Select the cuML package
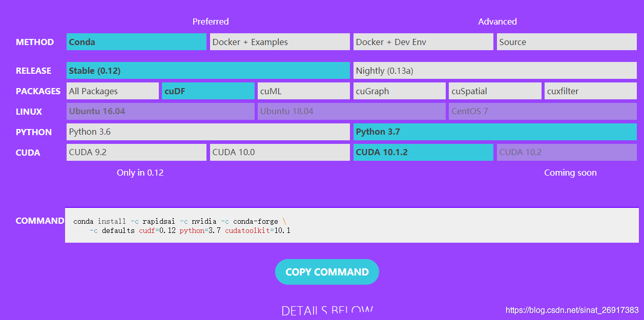 click(x=303, y=91)
